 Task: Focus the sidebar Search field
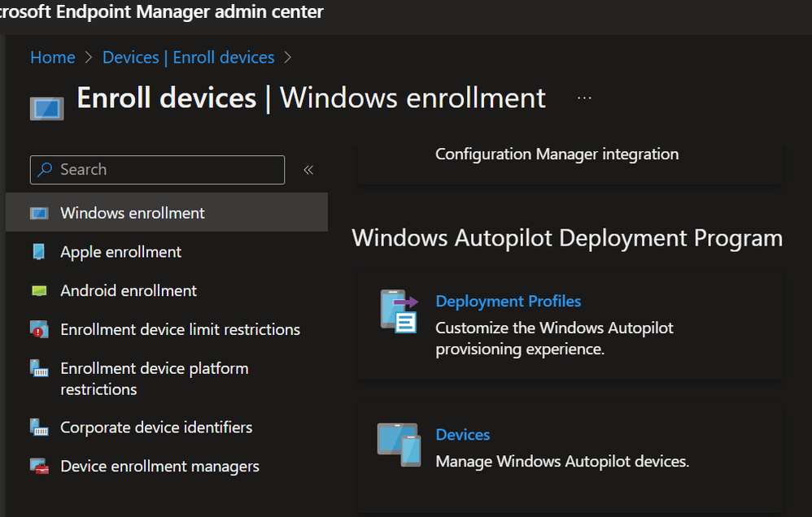pyautogui.click(x=157, y=170)
